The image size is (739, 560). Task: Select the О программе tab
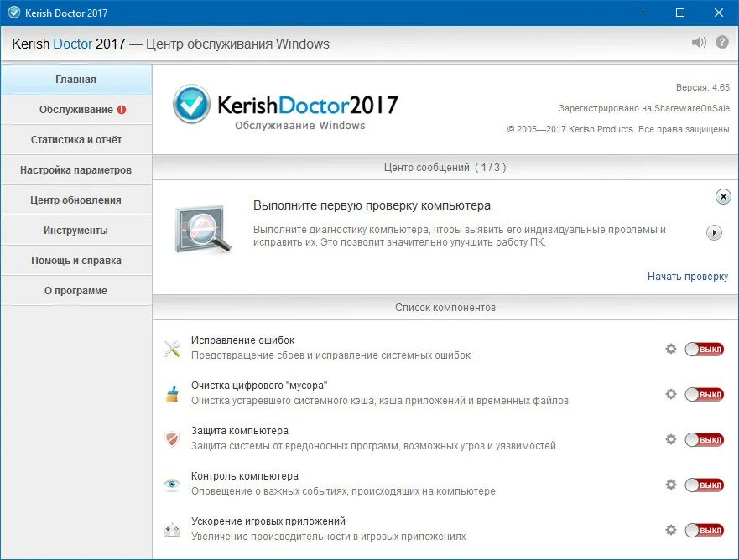pos(76,291)
